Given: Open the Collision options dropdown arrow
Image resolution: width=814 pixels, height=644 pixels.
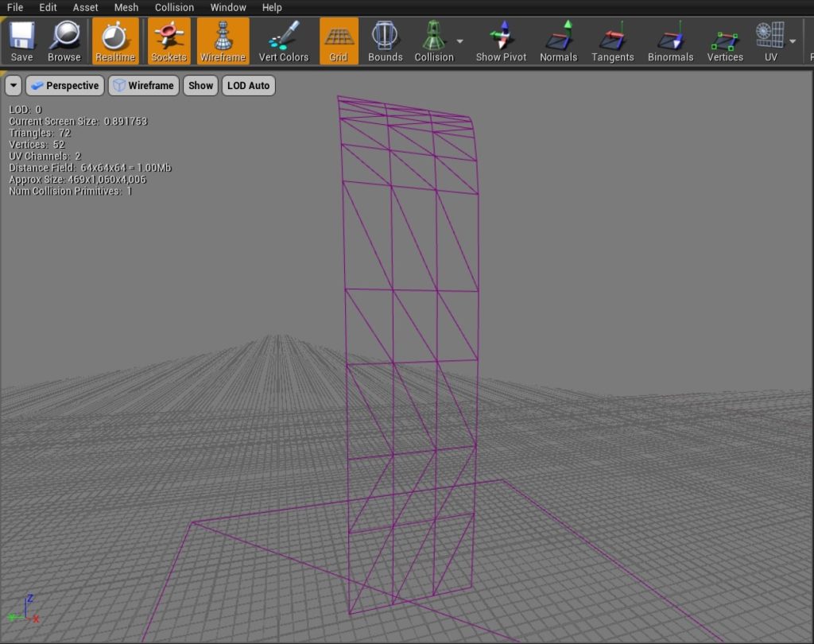Looking at the screenshot, I should (x=460, y=41).
